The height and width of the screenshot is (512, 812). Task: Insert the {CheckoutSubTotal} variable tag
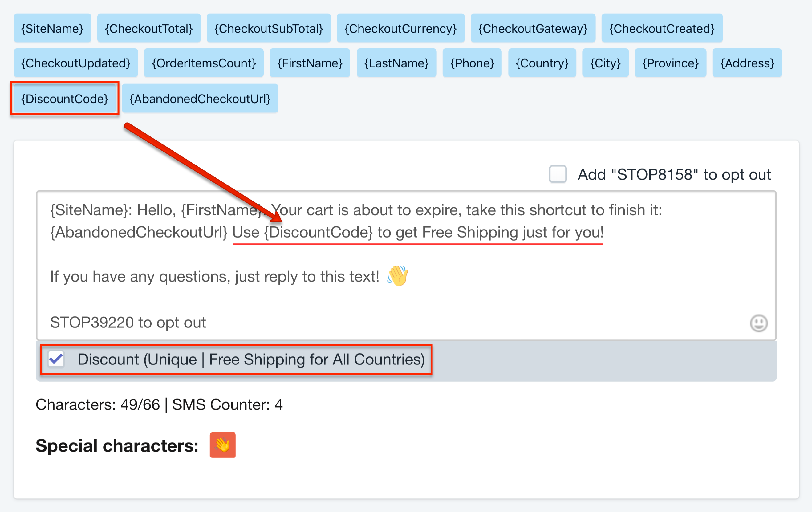268,28
